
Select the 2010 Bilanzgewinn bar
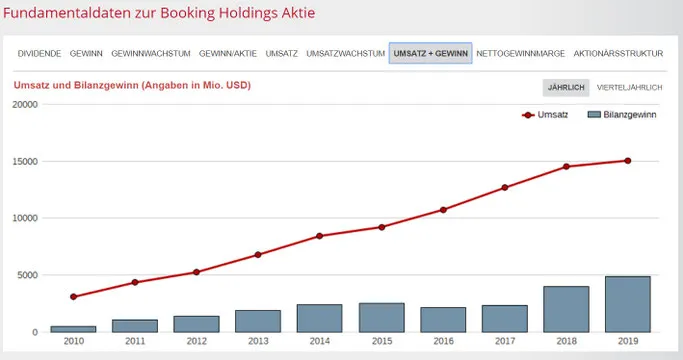[x=74, y=329]
